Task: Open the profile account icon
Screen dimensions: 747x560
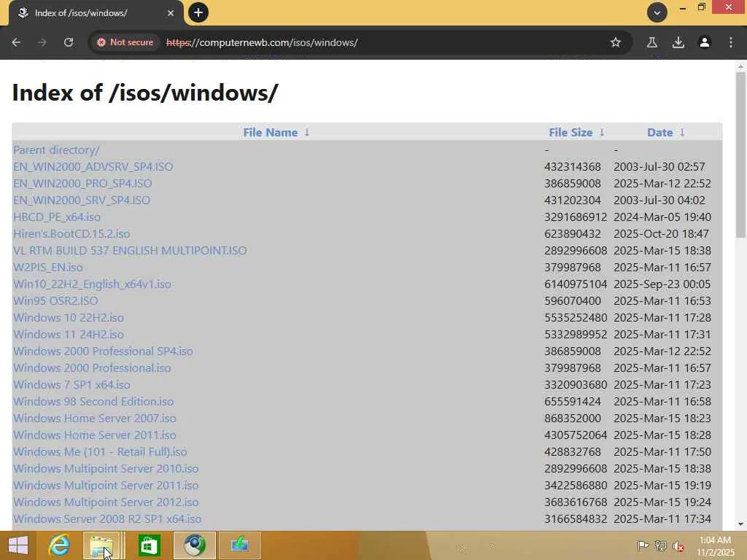Action: coord(705,42)
